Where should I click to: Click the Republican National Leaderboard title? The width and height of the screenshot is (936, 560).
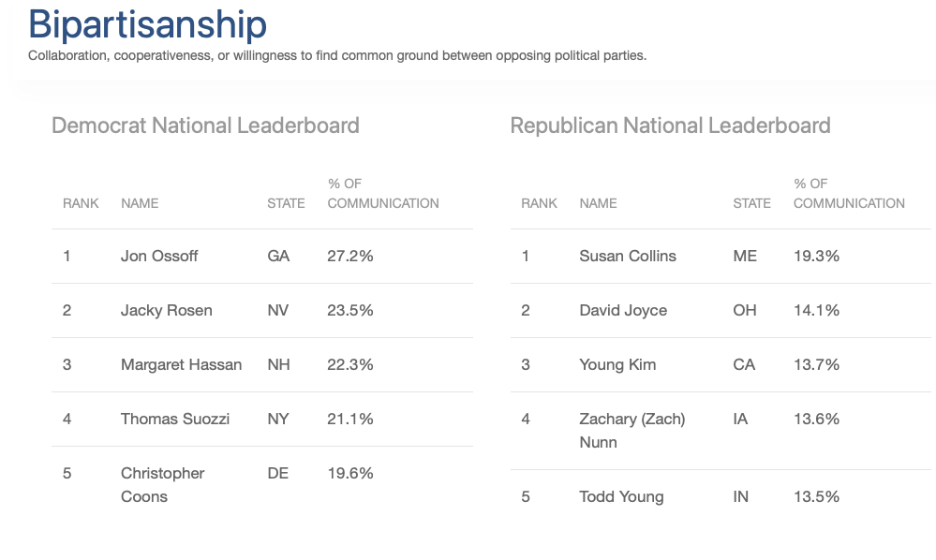point(670,125)
